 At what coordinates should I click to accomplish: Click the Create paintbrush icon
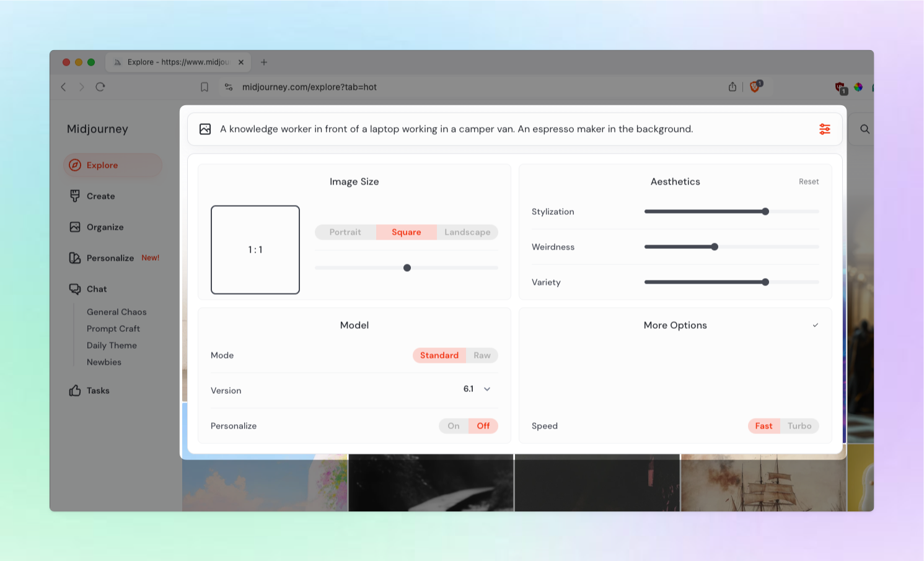coord(75,196)
